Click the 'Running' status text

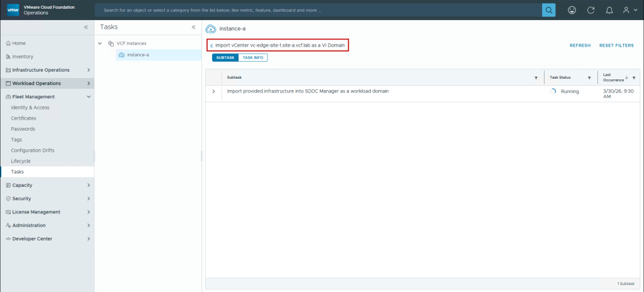tap(570, 92)
